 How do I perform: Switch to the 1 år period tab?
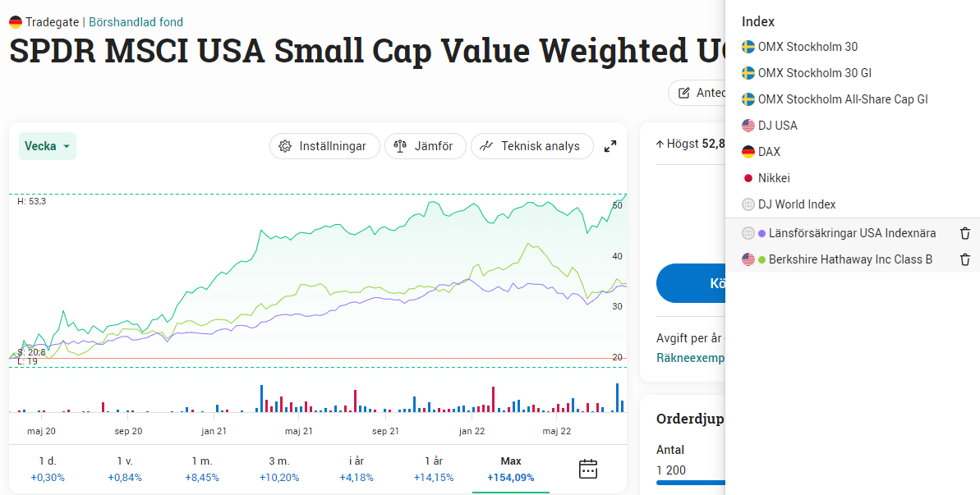434,469
